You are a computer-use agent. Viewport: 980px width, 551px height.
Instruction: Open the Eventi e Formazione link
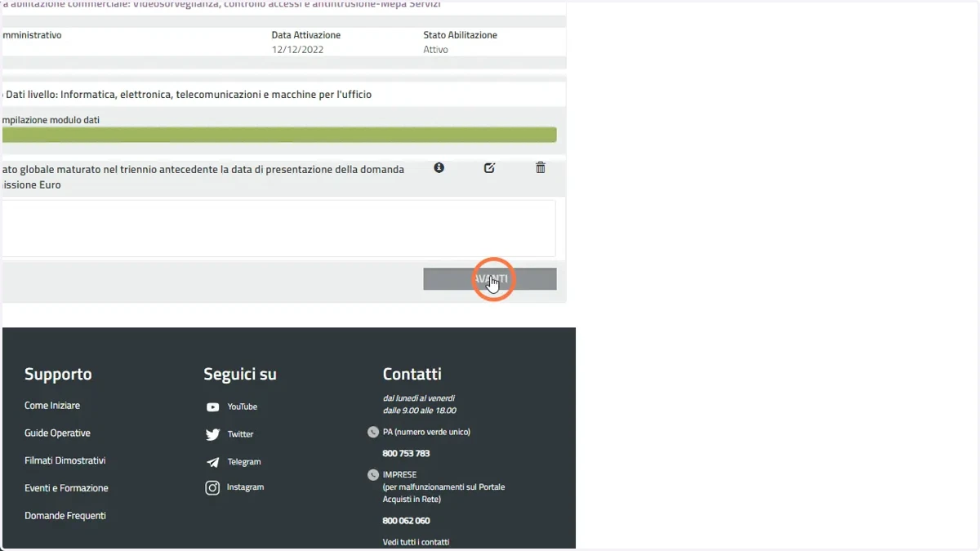coord(66,488)
